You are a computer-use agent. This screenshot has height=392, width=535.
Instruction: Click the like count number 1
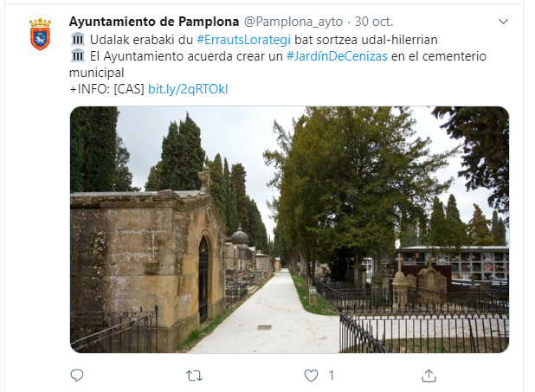tap(331, 376)
